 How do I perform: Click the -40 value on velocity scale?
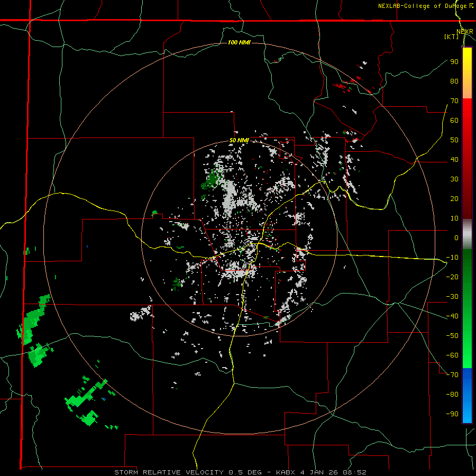pos(452,316)
